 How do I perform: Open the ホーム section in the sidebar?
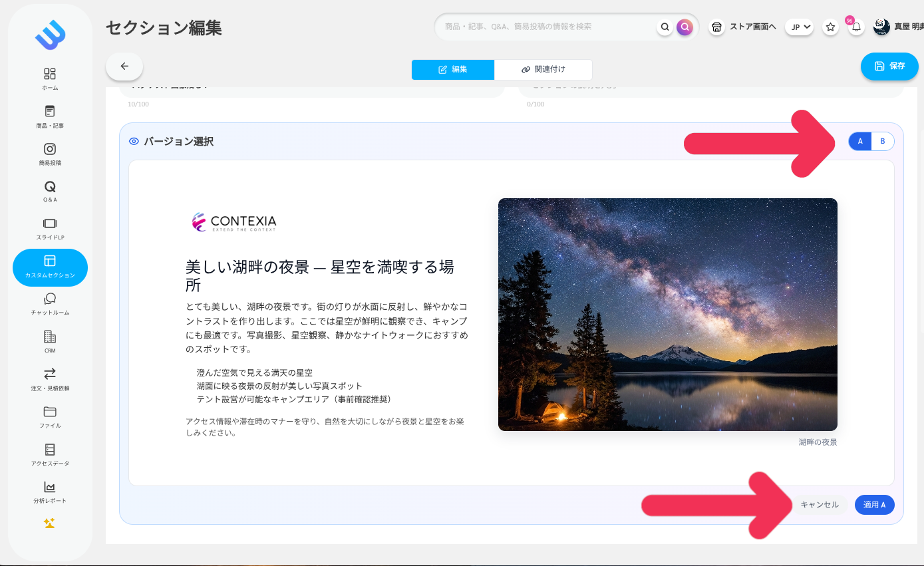(50, 78)
